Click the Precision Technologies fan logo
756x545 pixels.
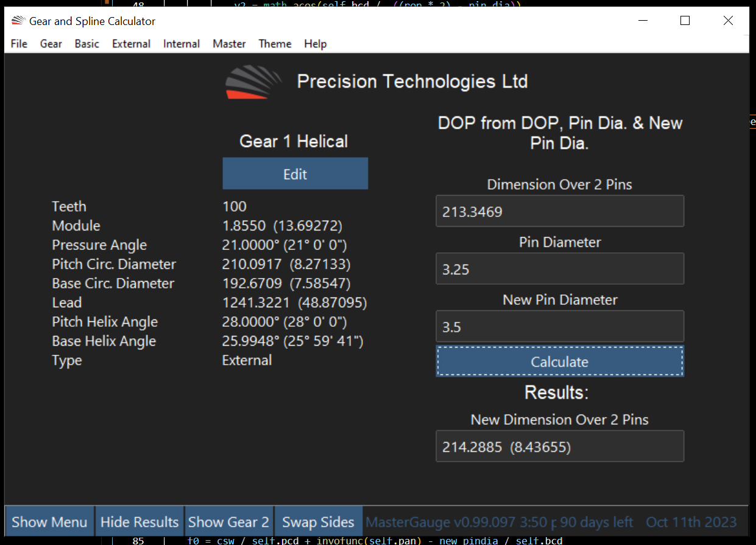(253, 82)
